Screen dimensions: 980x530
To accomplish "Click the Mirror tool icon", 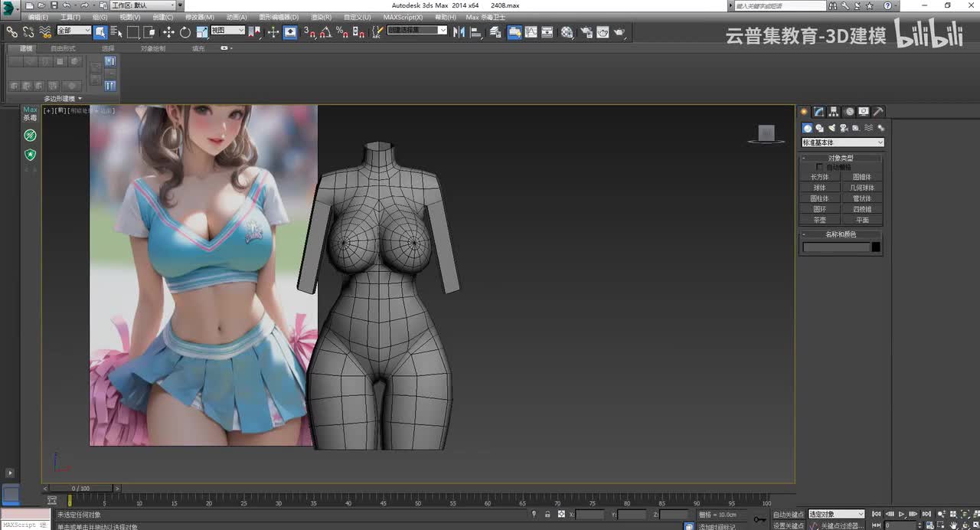I will (x=459, y=32).
